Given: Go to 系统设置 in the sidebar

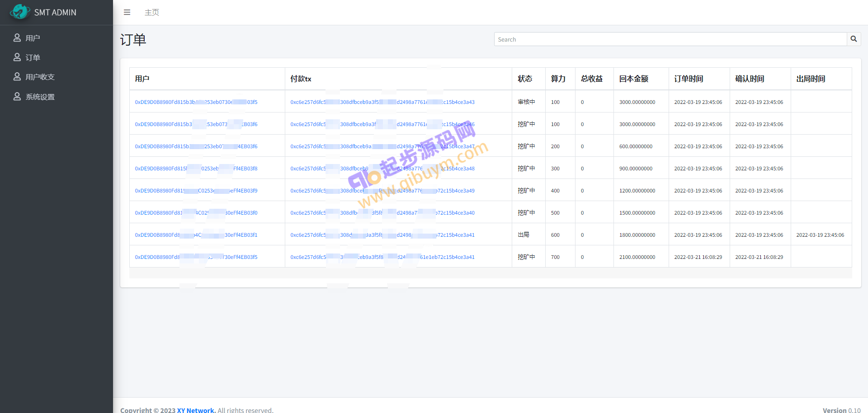Looking at the screenshot, I should point(40,97).
